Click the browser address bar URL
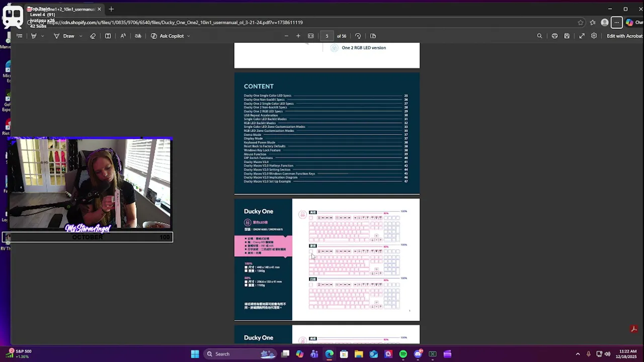Image resolution: width=644 pixels, height=362 pixels. pyautogui.click(x=175, y=22)
